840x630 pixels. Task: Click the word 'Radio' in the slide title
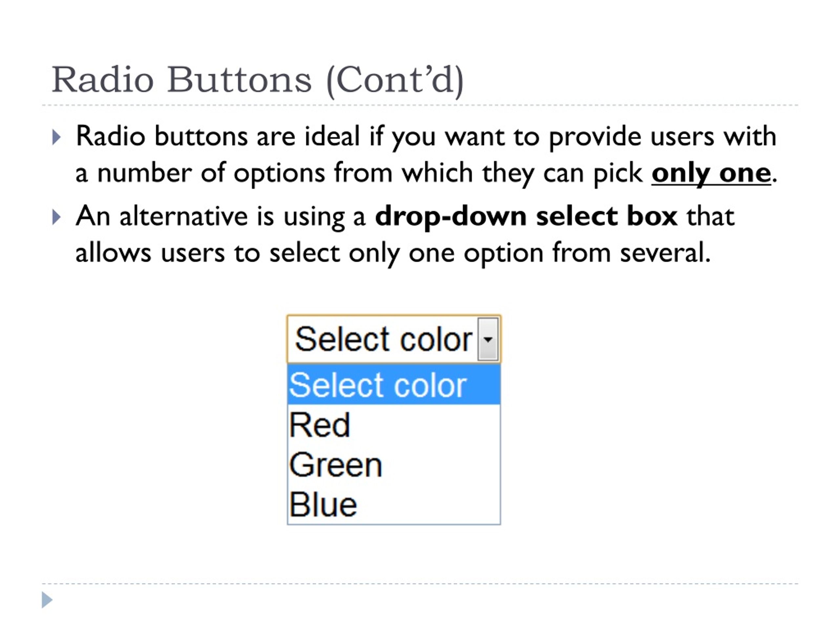[x=102, y=79]
